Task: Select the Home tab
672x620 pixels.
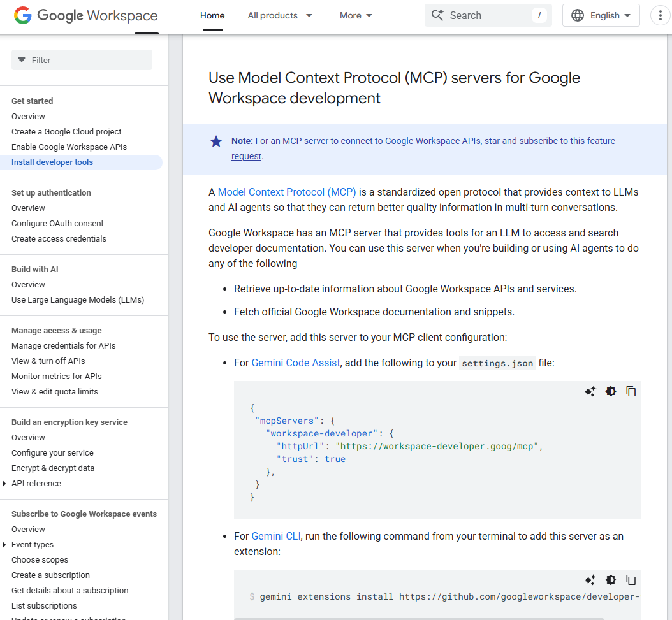Action: [212, 15]
